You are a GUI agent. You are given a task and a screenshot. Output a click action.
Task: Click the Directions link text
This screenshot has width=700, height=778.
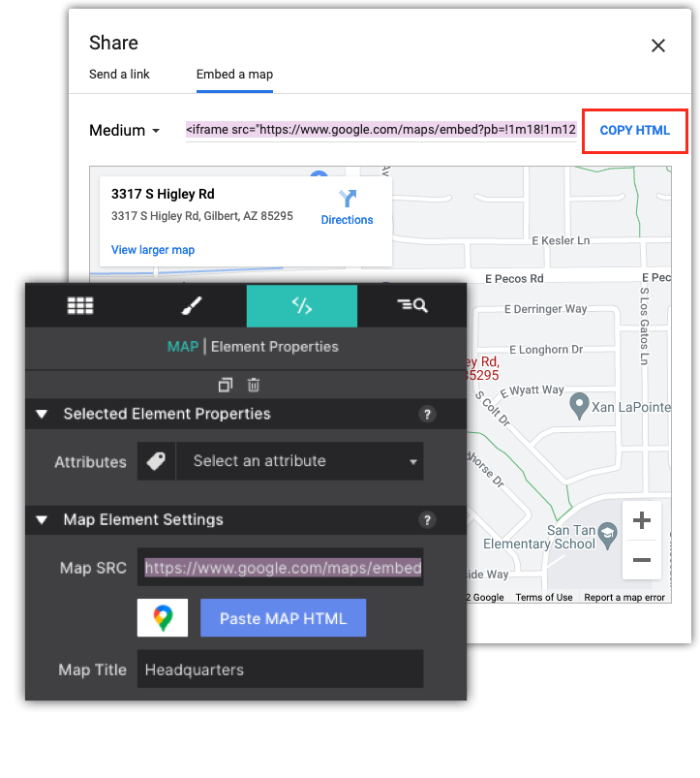(347, 220)
